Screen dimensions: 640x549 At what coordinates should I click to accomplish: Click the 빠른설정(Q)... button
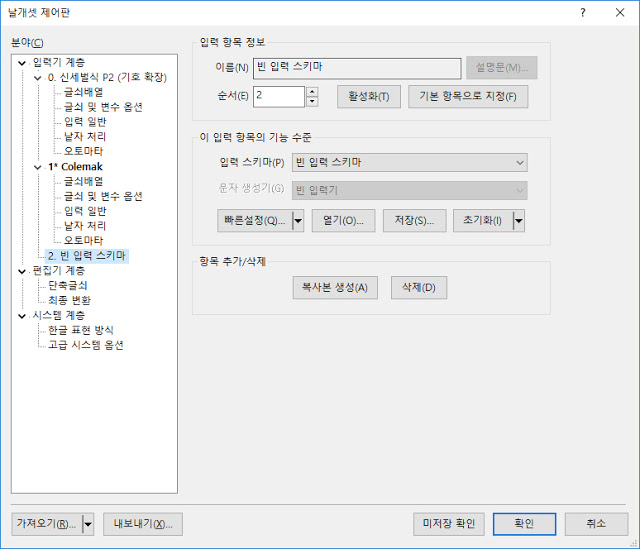255,221
